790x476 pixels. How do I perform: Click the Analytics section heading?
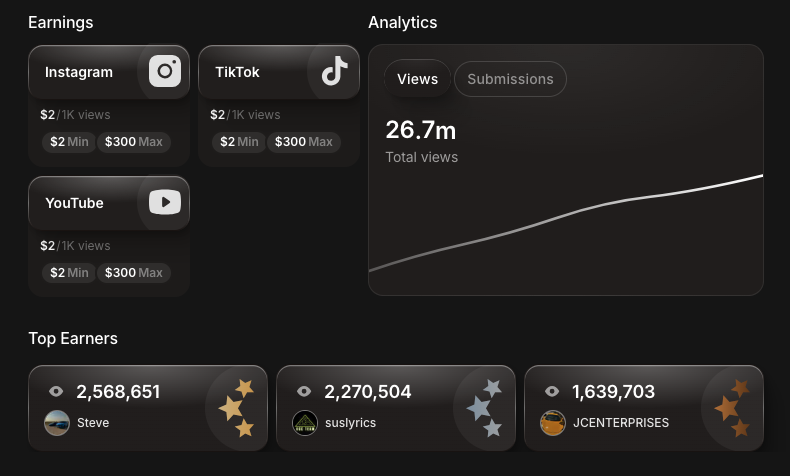pos(403,23)
